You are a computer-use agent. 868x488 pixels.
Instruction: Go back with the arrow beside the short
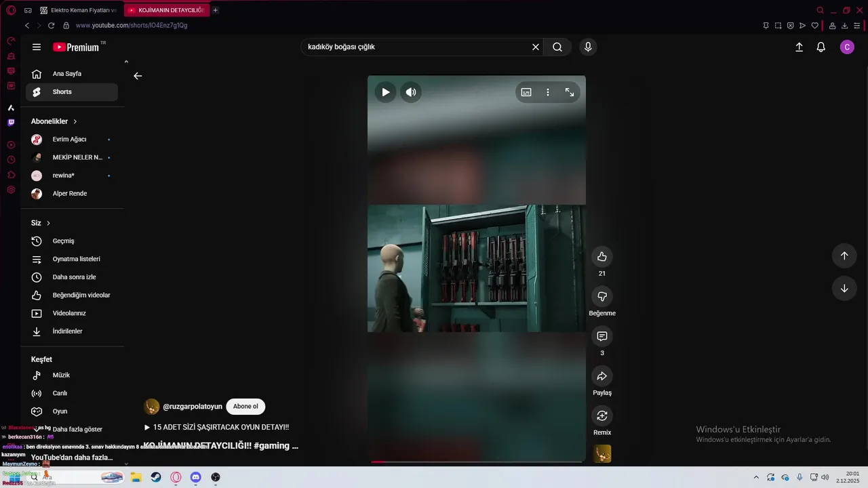[138, 76]
